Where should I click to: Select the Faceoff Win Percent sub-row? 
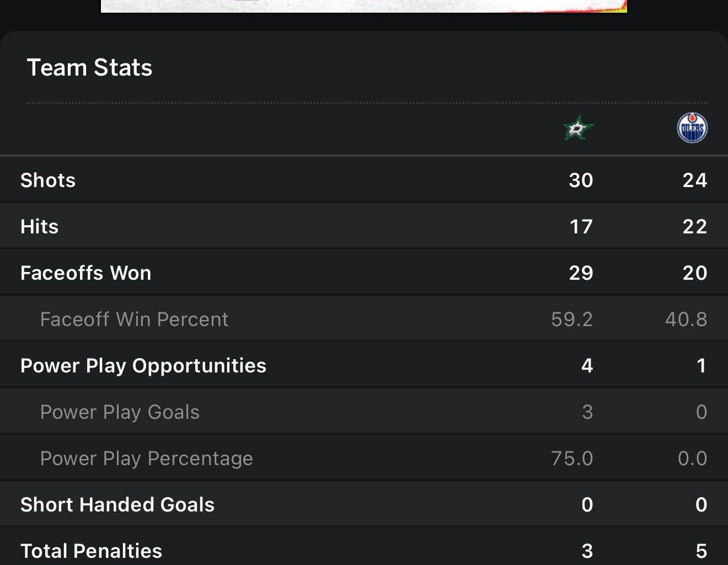tap(134, 319)
